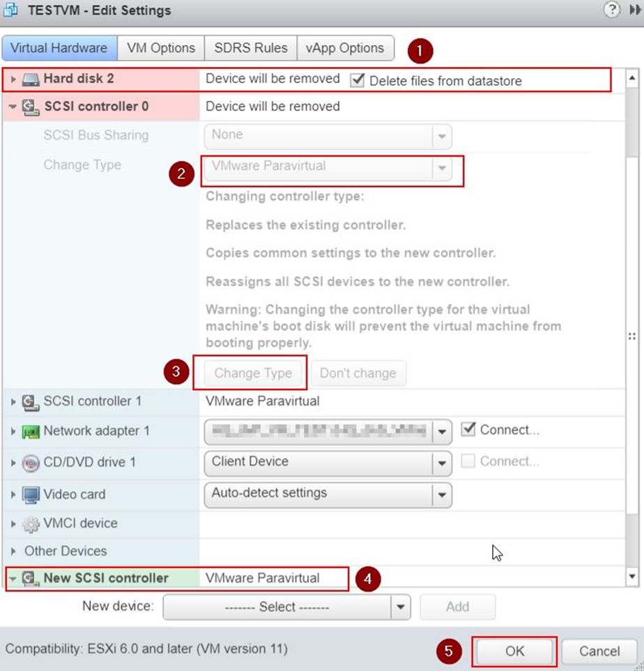644x671 pixels.
Task: Switch to the VM Options tab
Action: click(x=161, y=48)
